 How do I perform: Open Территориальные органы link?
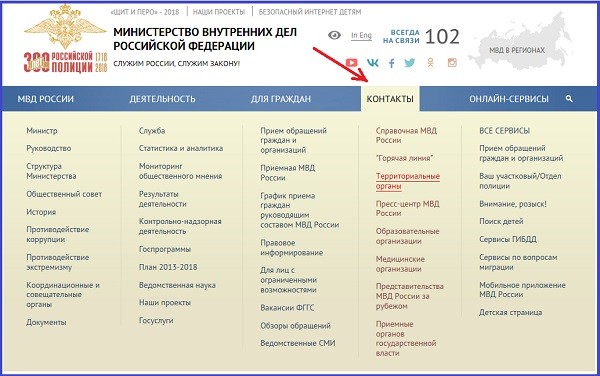pos(408,181)
